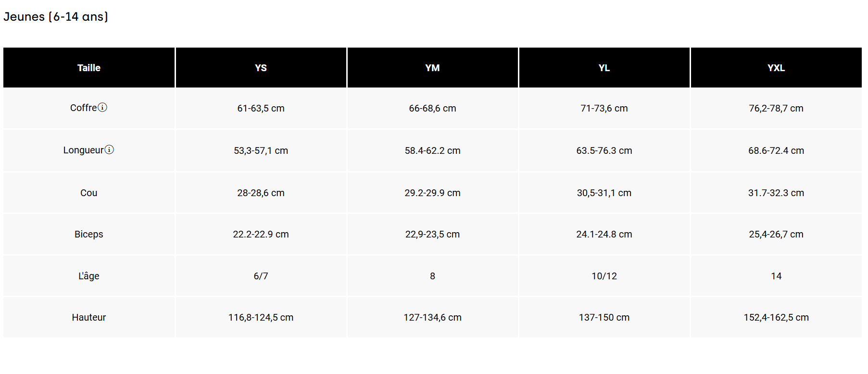The image size is (868, 374).
Task: Click the 30,5-31,1 cm neck cell
Action: click(x=604, y=193)
